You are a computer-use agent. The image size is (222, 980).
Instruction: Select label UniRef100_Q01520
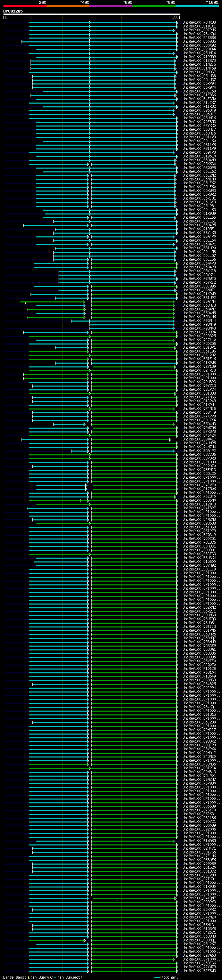(199, 867)
